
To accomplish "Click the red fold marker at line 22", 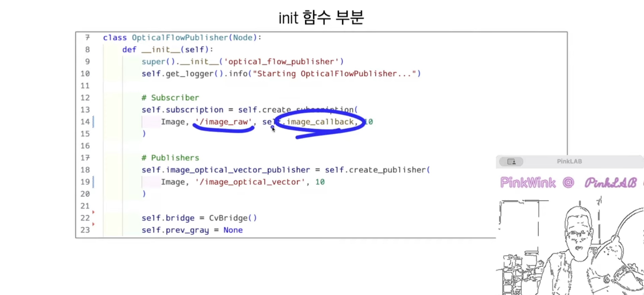I will click(93, 212).
